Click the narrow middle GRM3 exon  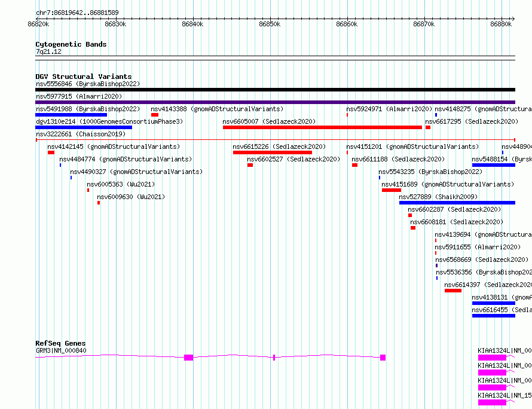tap(274, 358)
